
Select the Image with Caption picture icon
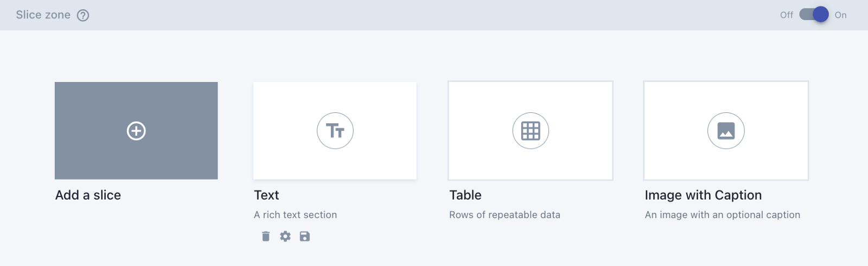pos(726,131)
